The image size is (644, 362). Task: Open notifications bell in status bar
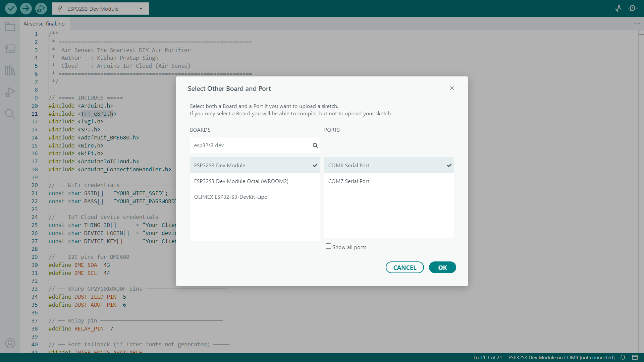(623, 358)
